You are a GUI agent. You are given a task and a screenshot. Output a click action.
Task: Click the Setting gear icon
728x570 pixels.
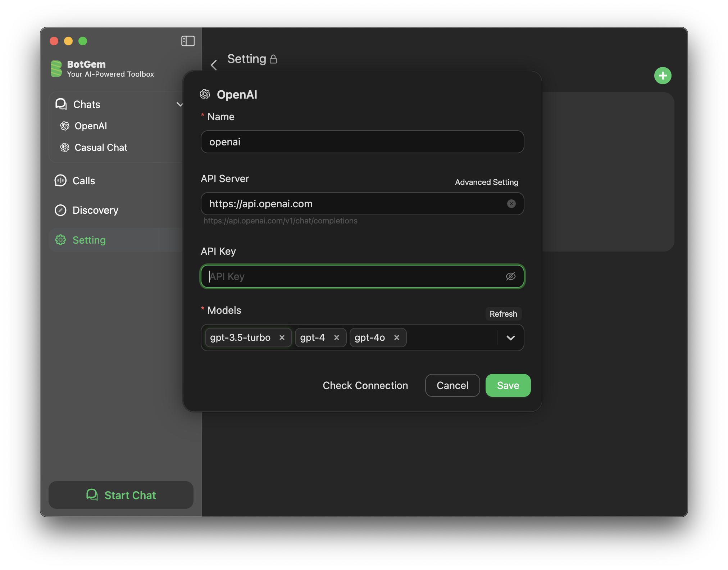tap(60, 240)
